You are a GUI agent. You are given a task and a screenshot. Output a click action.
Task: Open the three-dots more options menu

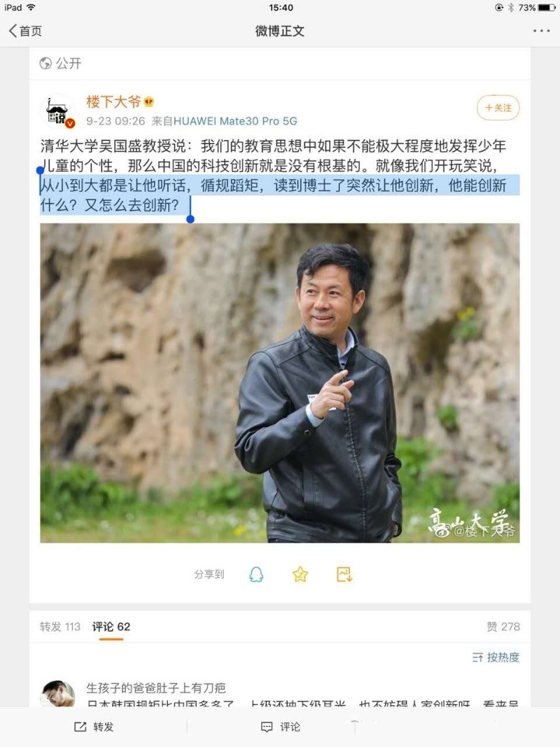point(541,31)
